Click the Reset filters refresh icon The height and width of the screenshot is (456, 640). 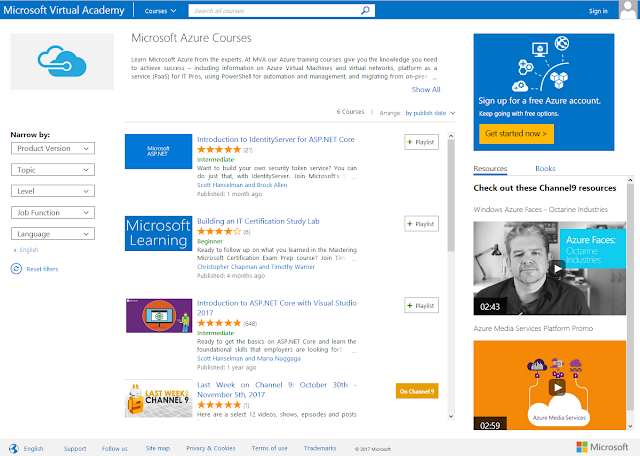coord(16,269)
